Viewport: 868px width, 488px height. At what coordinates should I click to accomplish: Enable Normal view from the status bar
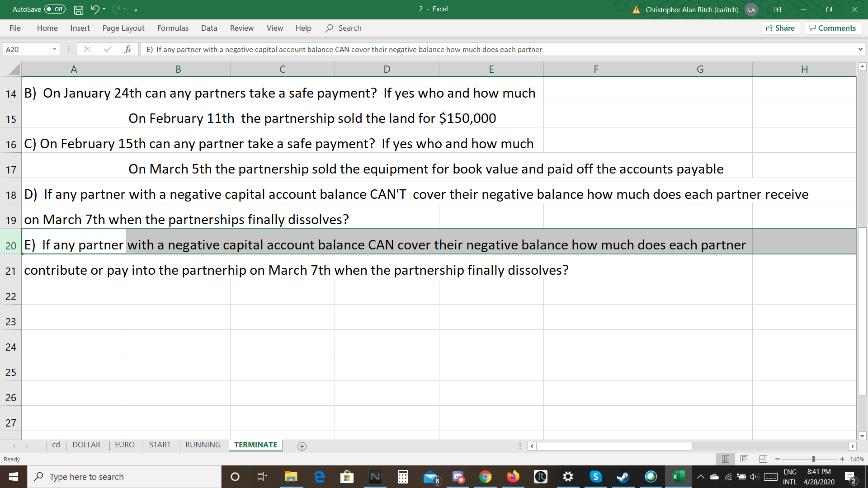tap(726, 459)
